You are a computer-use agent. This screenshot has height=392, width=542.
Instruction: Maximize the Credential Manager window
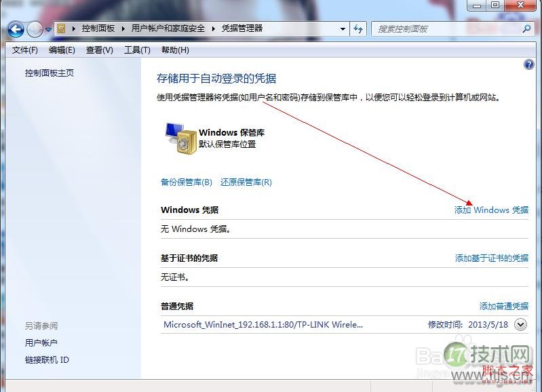point(495,5)
